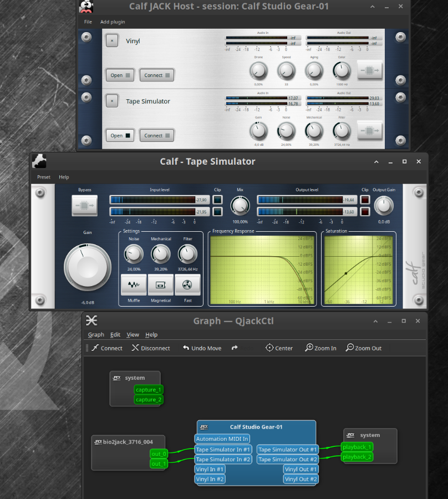Toggle bypass on the Vinyl rack strip
The width and height of the screenshot is (448, 499).
[369, 70]
